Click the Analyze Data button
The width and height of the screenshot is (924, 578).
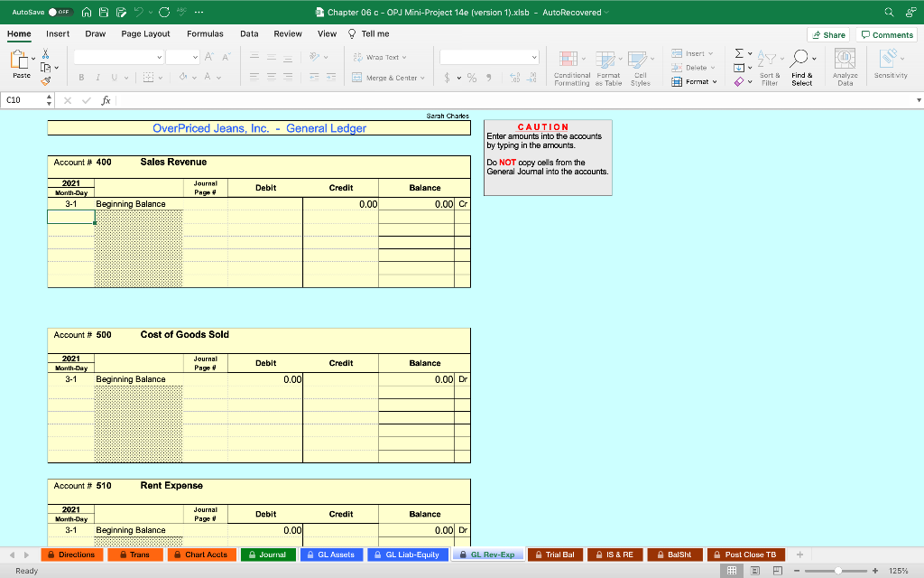pos(845,68)
